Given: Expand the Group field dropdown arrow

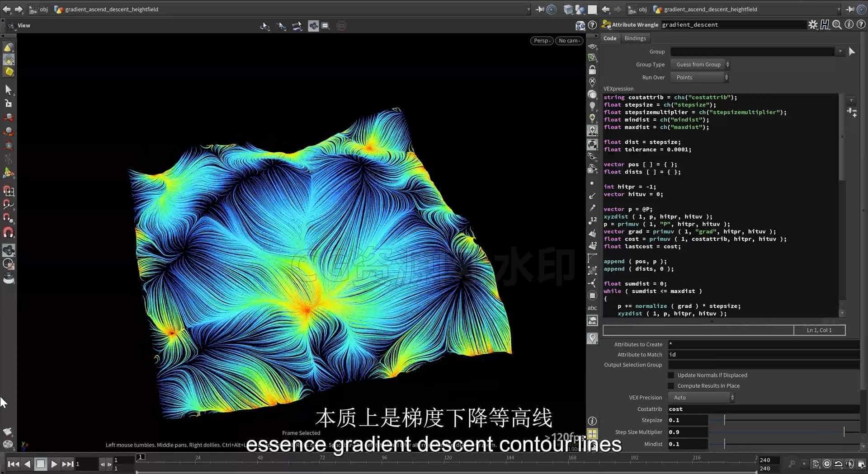Looking at the screenshot, I should [840, 52].
